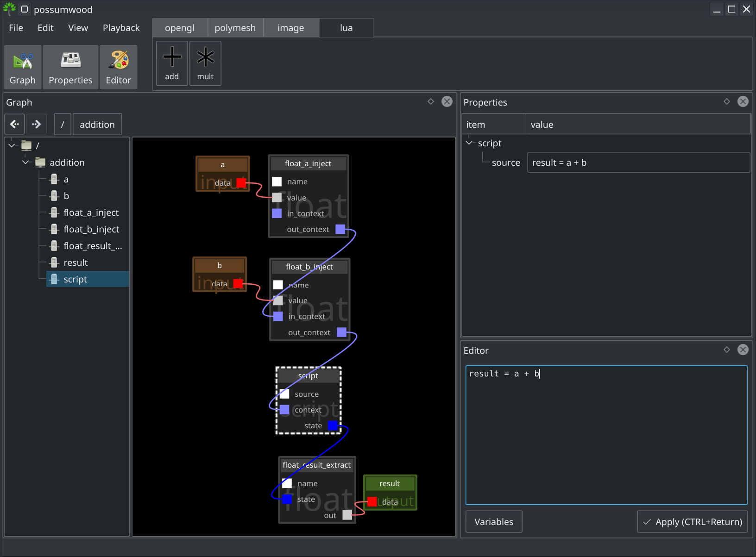Viewport: 756px width, 557px height.
Task: Open the Editor panel toolbar button
Action: click(119, 67)
